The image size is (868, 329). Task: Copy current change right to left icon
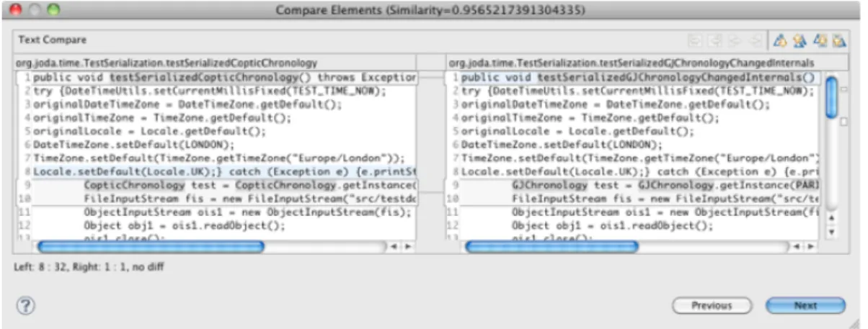pyautogui.click(x=755, y=41)
